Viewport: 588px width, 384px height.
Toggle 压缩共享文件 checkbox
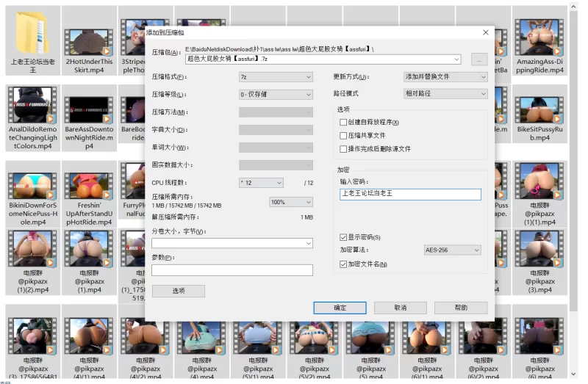tap(343, 136)
